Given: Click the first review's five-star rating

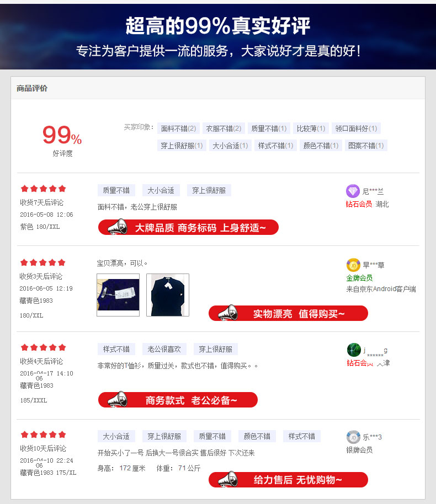Looking at the screenshot, I should [44, 189].
